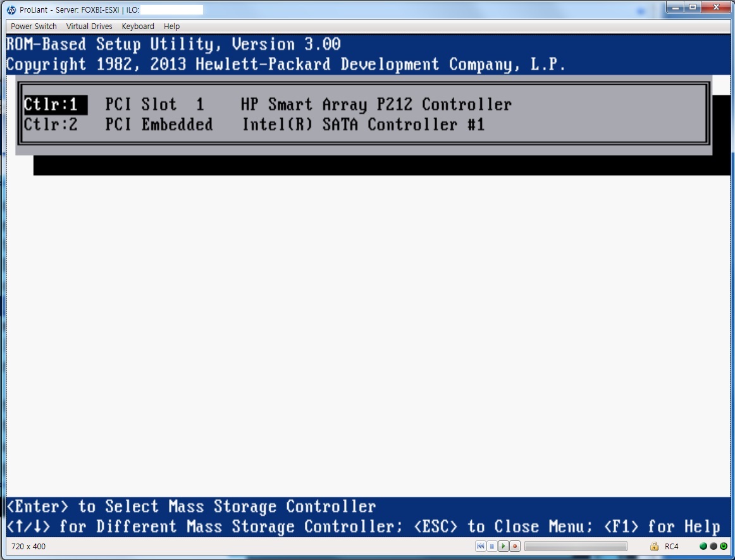Open the Virtual Drives menu
The image size is (735, 560).
[x=89, y=26]
